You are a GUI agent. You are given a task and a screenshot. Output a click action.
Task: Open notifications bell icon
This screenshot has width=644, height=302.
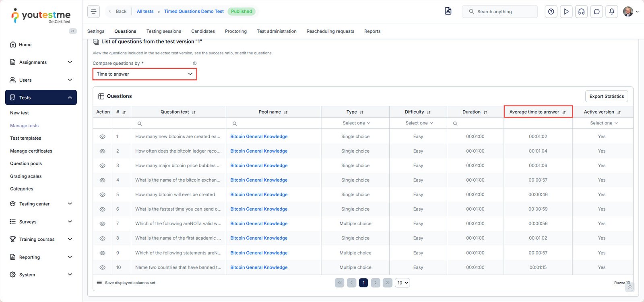[611, 12]
